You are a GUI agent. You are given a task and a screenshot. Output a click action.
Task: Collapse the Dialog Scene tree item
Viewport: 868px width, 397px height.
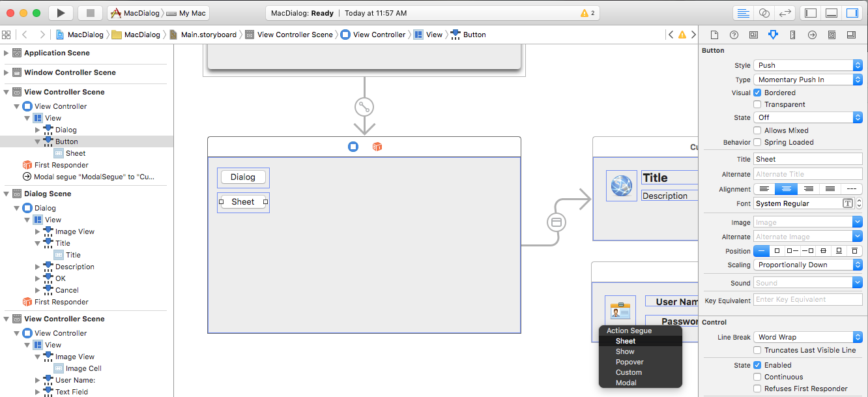point(7,193)
